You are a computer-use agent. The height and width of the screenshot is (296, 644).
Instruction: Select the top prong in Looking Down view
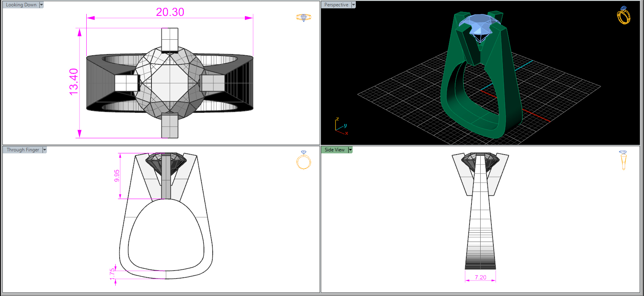(x=170, y=40)
